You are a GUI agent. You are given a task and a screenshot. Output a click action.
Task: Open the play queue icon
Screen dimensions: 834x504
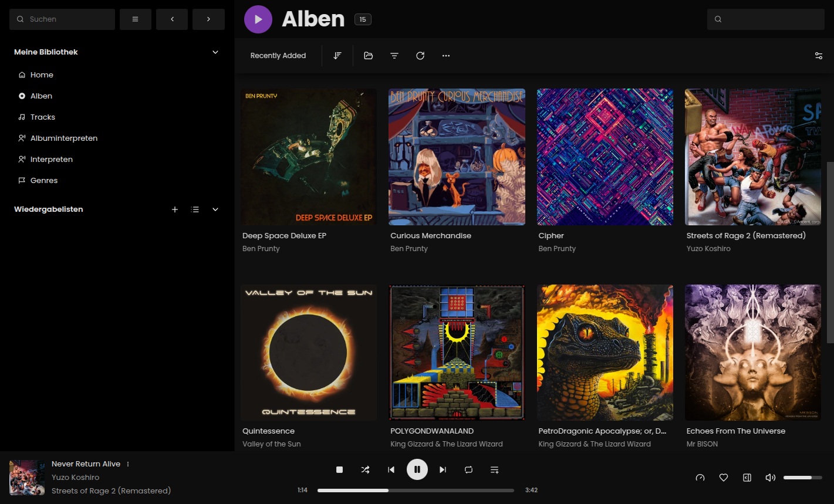494,469
